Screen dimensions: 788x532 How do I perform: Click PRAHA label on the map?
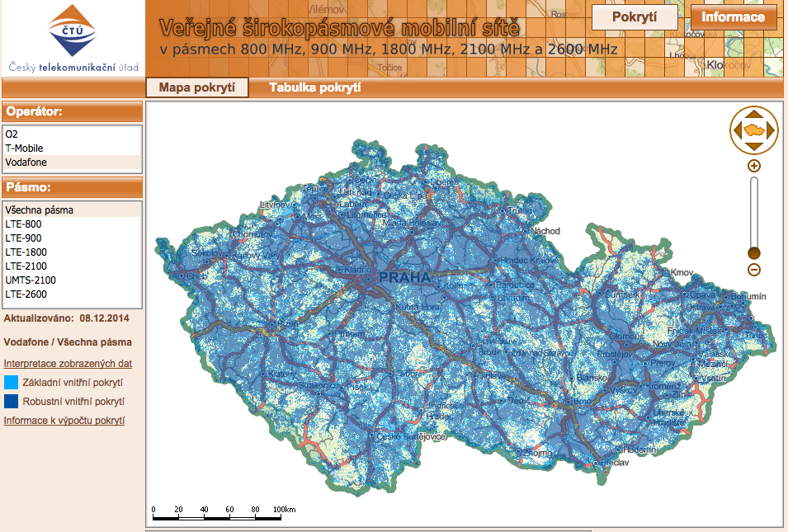pyautogui.click(x=404, y=277)
